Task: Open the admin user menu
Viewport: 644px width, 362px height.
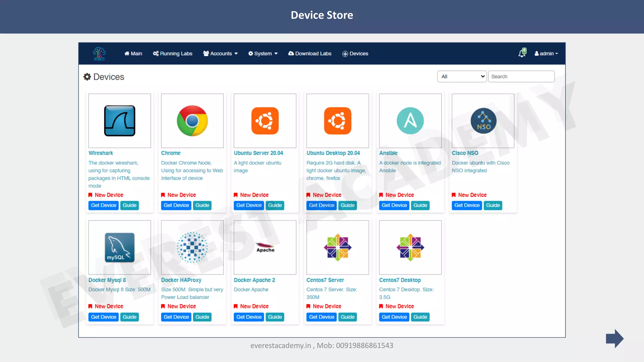Action: [x=546, y=53]
